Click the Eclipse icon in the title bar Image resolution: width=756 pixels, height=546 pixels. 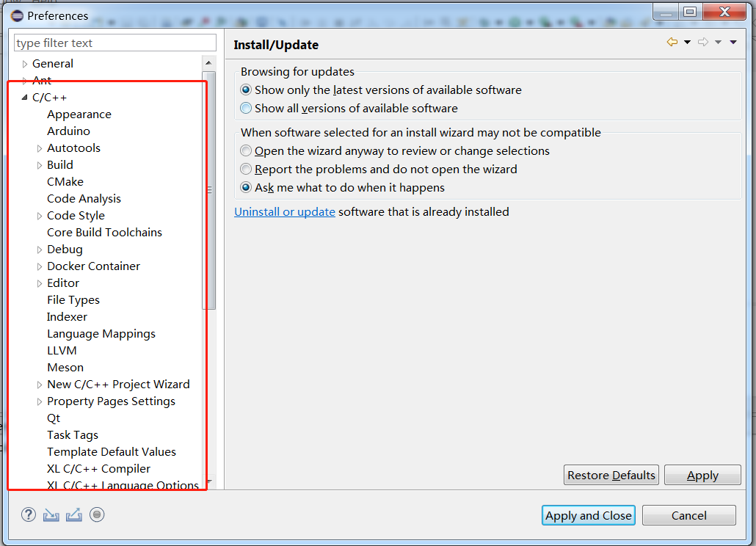[16, 15]
